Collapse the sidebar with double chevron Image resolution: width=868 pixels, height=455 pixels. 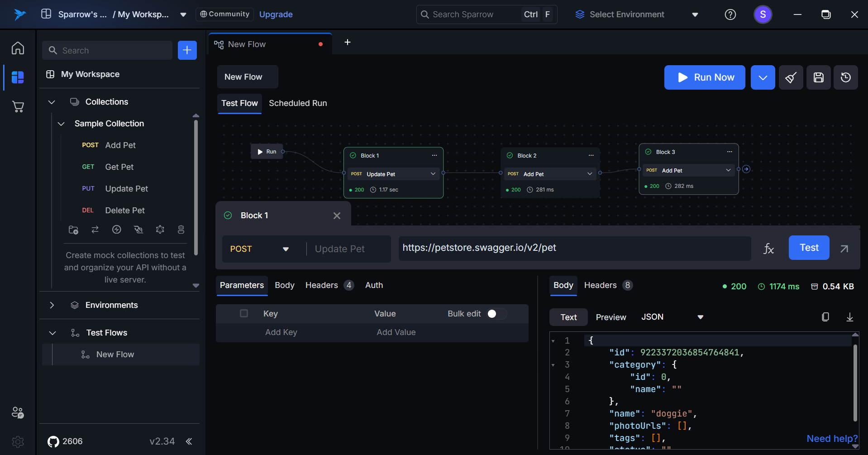189,441
